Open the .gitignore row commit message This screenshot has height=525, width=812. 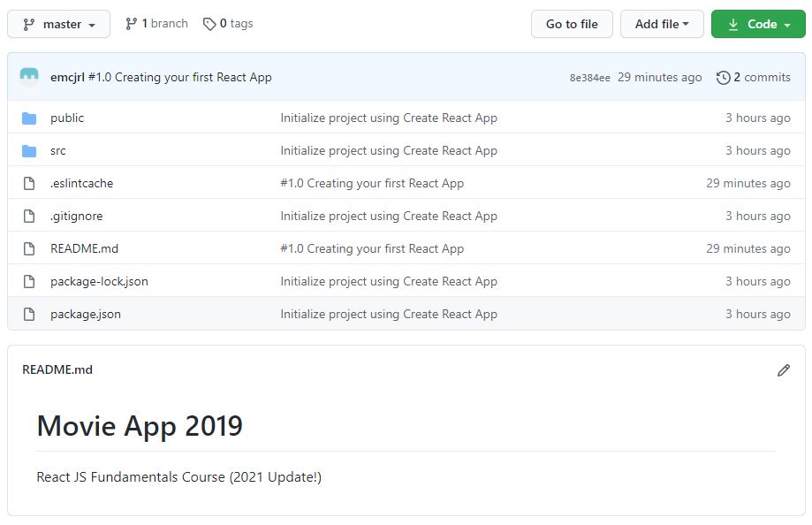389,217
